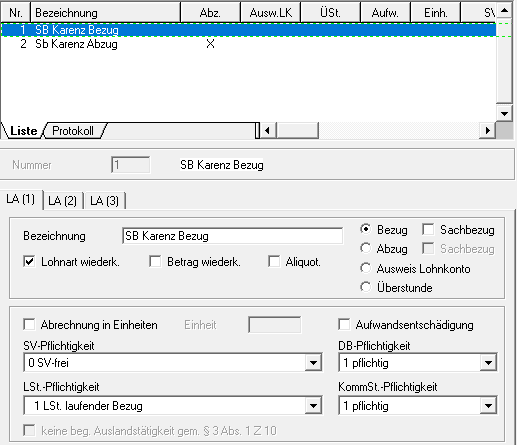Open the LA (3) tab

pyautogui.click(x=105, y=201)
